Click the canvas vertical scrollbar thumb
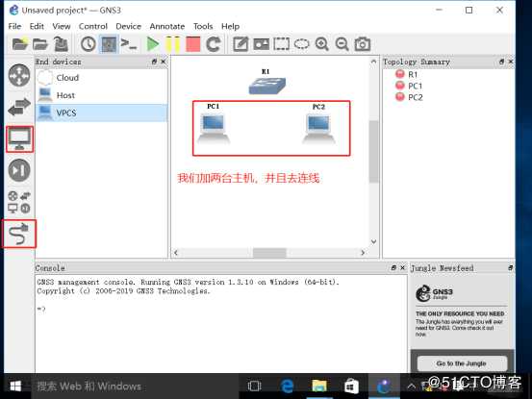Screen dimensions: 532x399 (x=373, y=152)
